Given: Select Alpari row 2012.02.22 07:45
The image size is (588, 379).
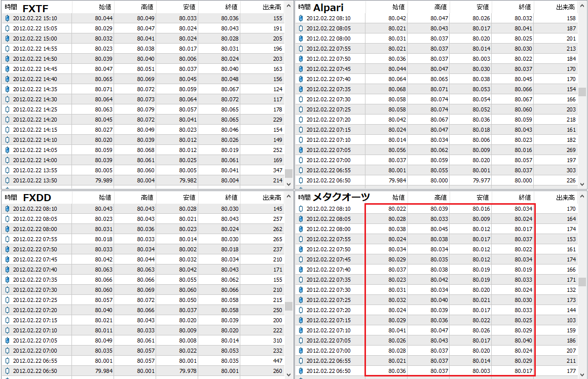Looking at the screenshot, I should coord(437,68).
